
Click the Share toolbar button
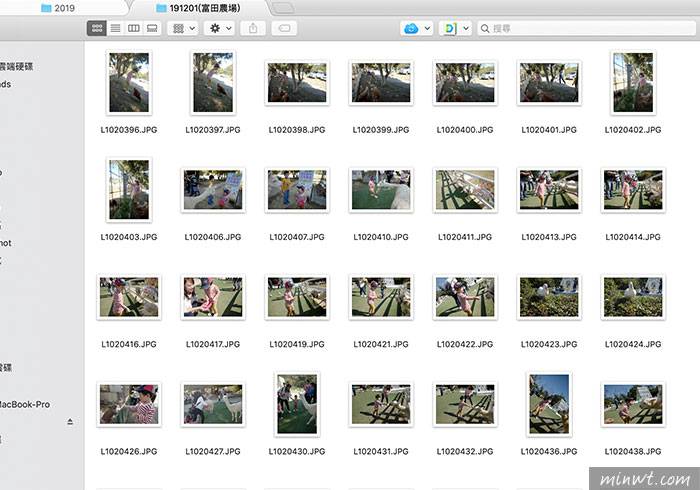click(x=252, y=29)
